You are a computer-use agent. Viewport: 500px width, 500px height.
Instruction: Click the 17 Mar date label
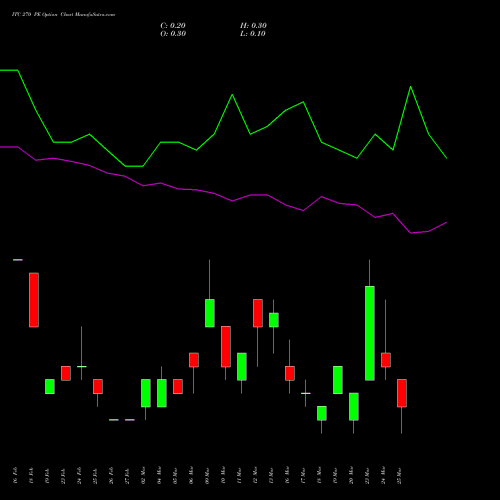pos(303,475)
